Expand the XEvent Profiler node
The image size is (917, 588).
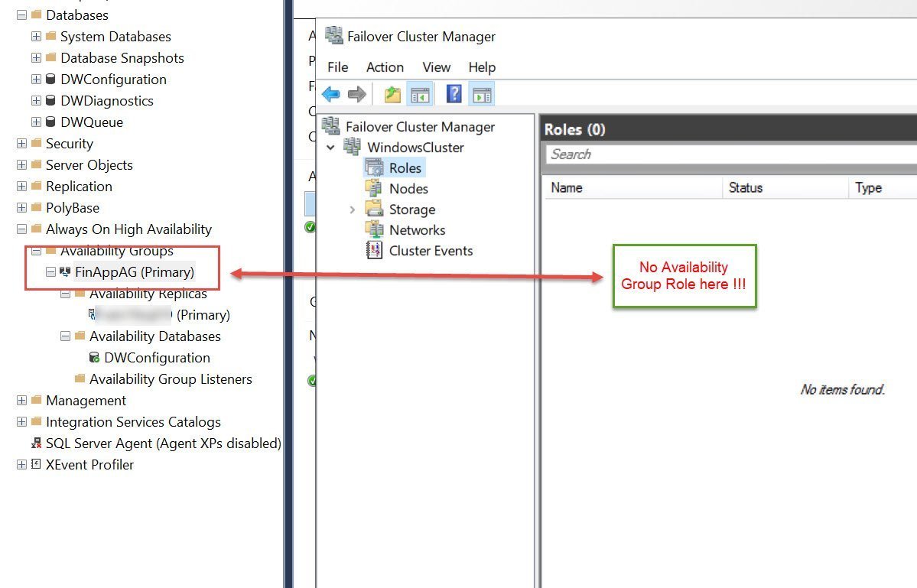21,465
